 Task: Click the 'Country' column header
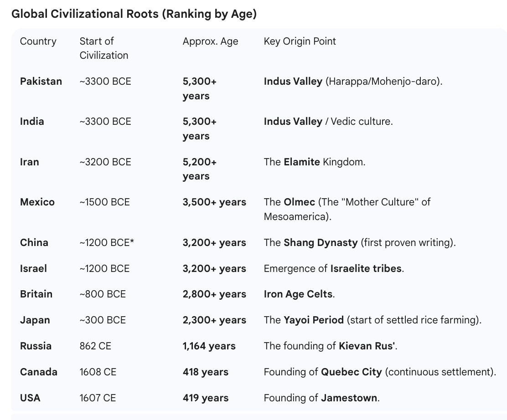[38, 41]
